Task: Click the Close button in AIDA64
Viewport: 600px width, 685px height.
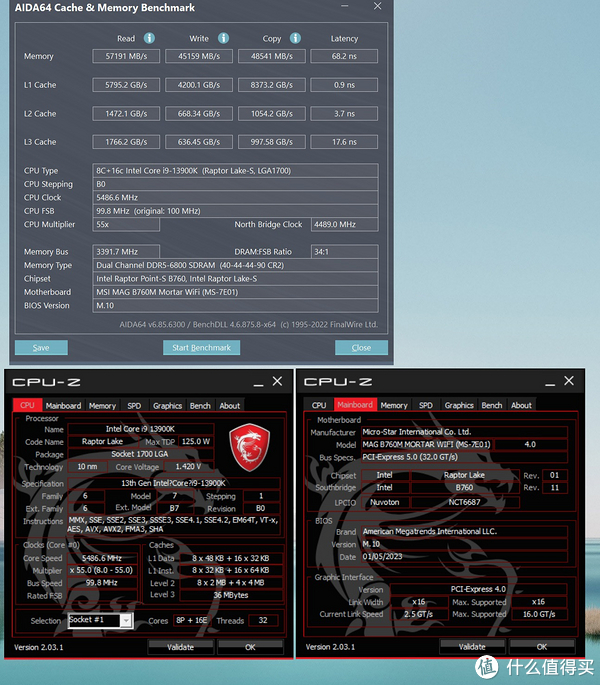Action: coord(361,348)
